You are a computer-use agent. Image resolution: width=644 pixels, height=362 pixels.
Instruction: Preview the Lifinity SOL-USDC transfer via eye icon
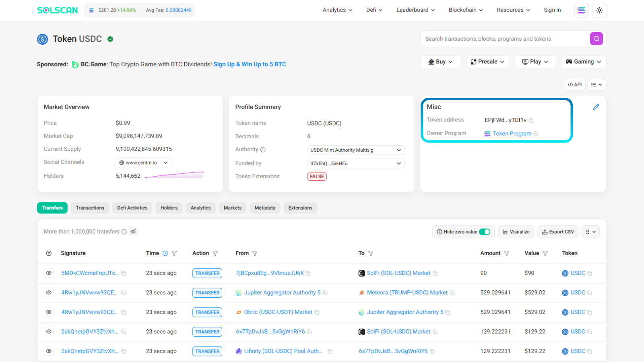point(49,351)
